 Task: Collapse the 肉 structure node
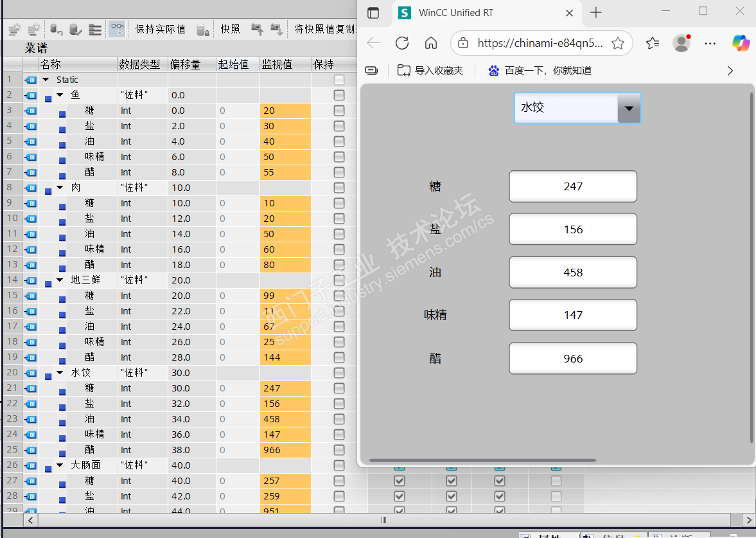60,188
